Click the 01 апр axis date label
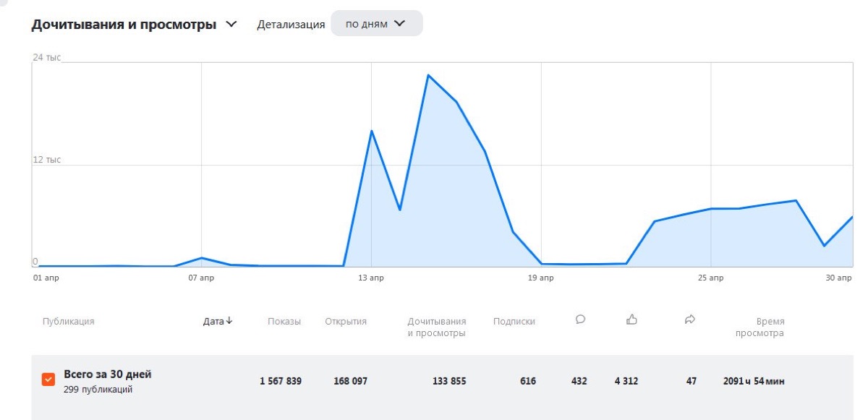This screenshot has height=420, width=868. (x=45, y=278)
